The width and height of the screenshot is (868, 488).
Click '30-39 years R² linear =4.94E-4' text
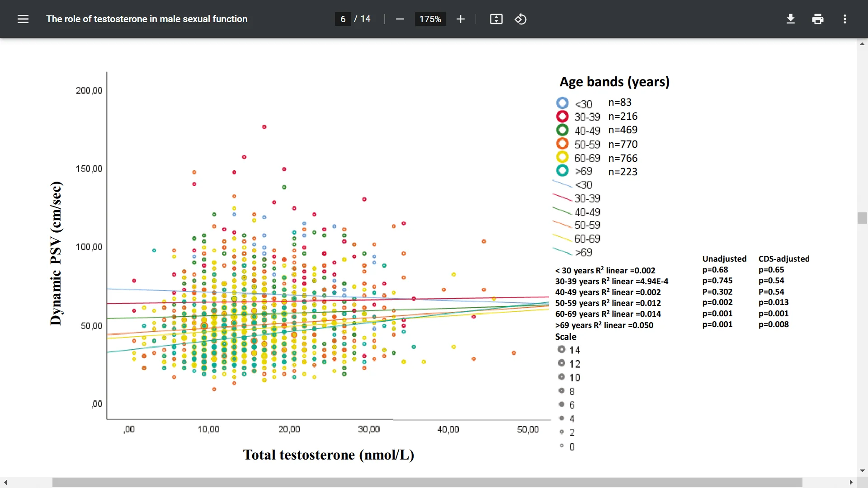tap(612, 281)
